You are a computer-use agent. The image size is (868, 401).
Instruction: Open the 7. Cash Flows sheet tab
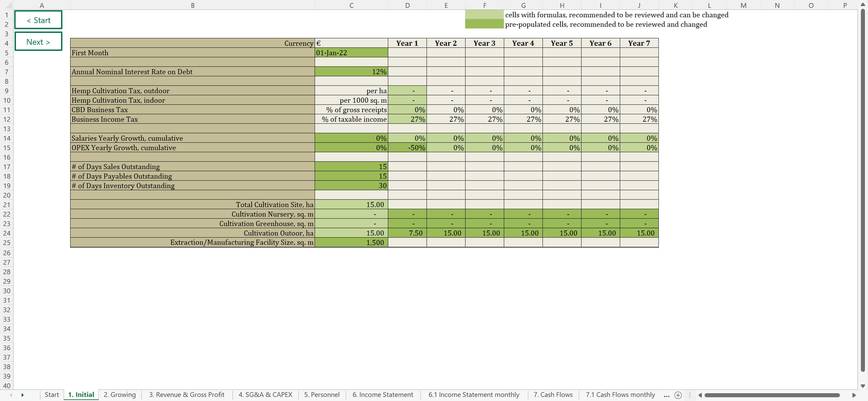pos(553,395)
